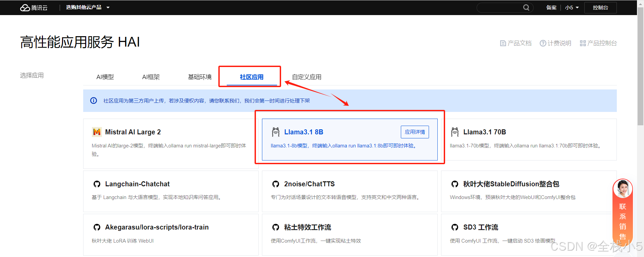Click the Mistral AI logo icon
The image size is (644, 257).
pos(97,132)
